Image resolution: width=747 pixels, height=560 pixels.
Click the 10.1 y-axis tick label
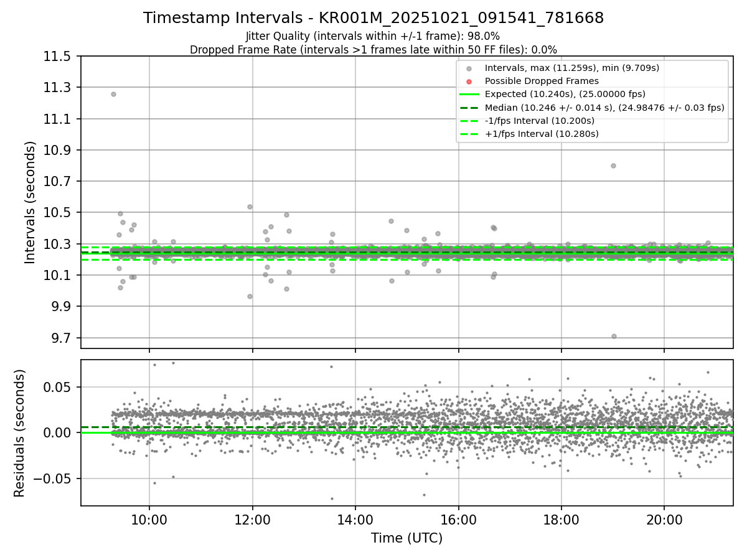[59, 276]
